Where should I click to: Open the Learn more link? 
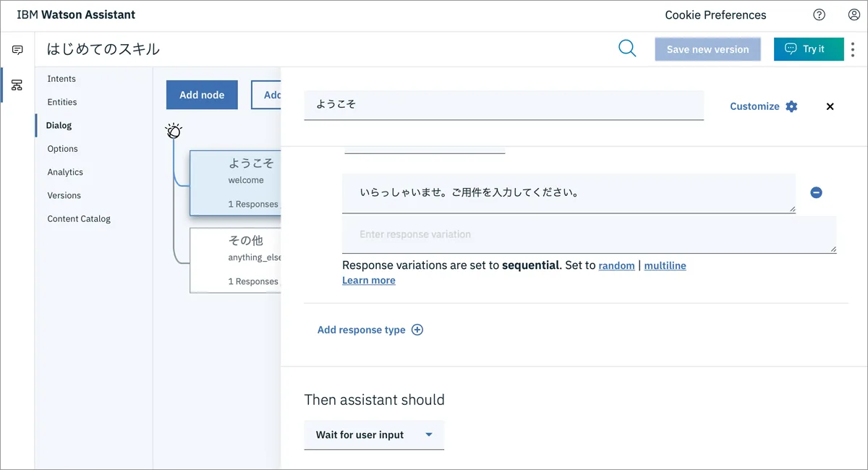[369, 281]
